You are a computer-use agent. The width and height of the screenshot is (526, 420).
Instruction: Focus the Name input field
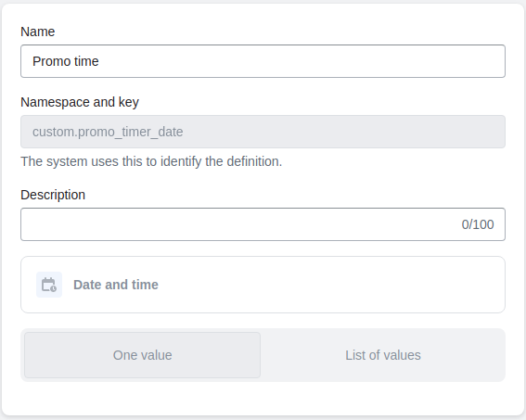coord(263,61)
